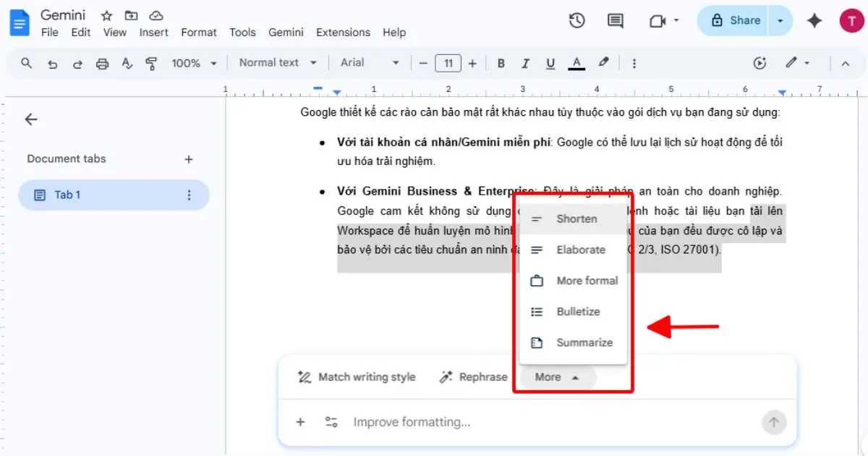
Task: Click the search menus magnifier icon
Action: [x=27, y=63]
